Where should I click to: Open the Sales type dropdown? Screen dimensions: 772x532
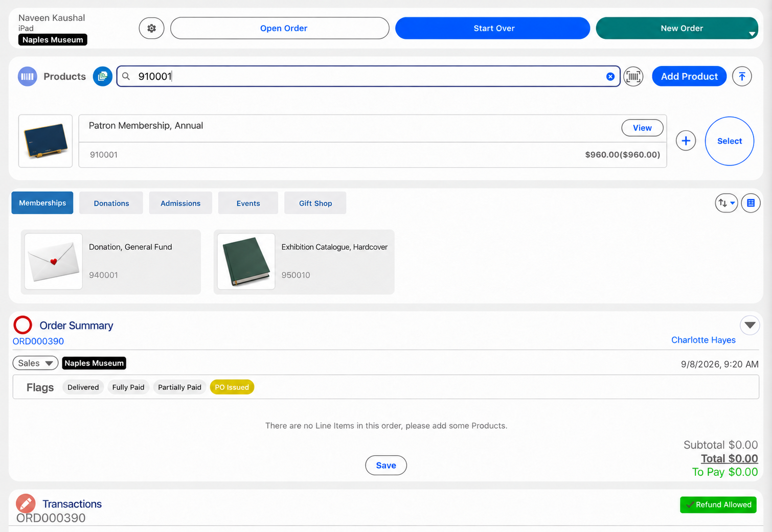[35, 363]
